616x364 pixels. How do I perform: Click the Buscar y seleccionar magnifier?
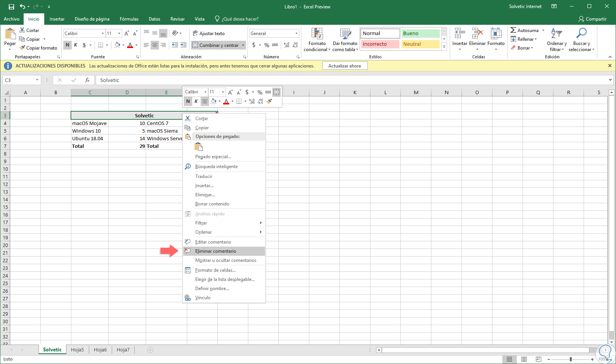click(581, 34)
